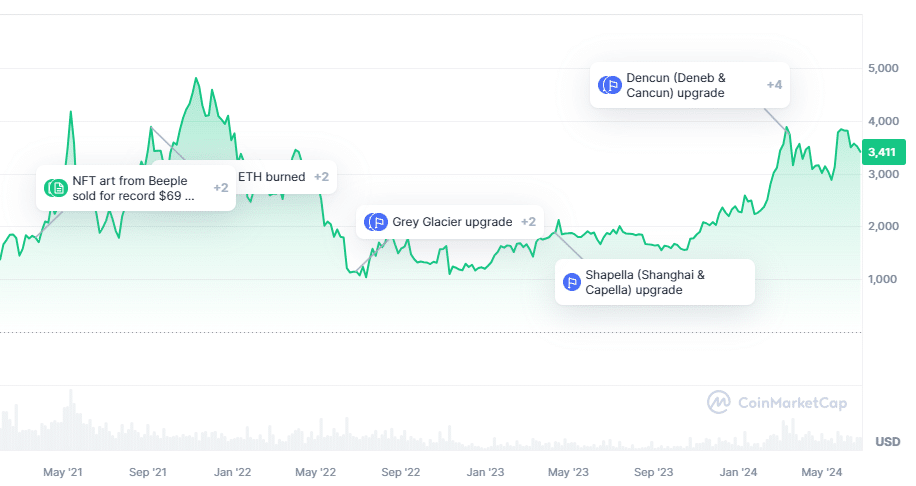Open the NFT art from Beeple event text
Viewport: 916px width, 486px height.
coord(134,187)
